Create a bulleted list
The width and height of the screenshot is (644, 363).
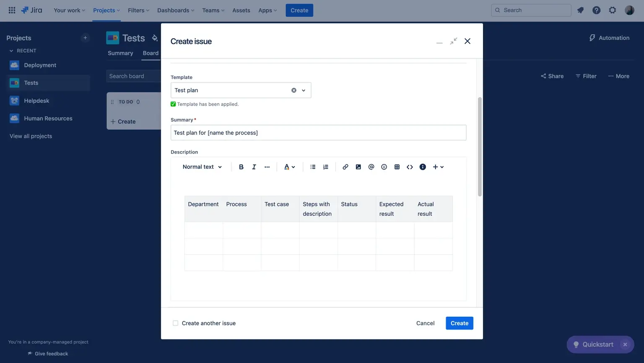coord(312,167)
